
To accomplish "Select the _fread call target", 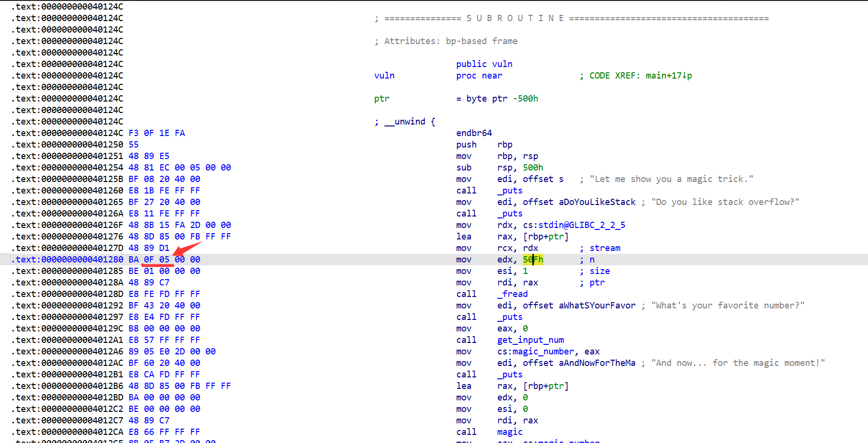I will point(512,294).
